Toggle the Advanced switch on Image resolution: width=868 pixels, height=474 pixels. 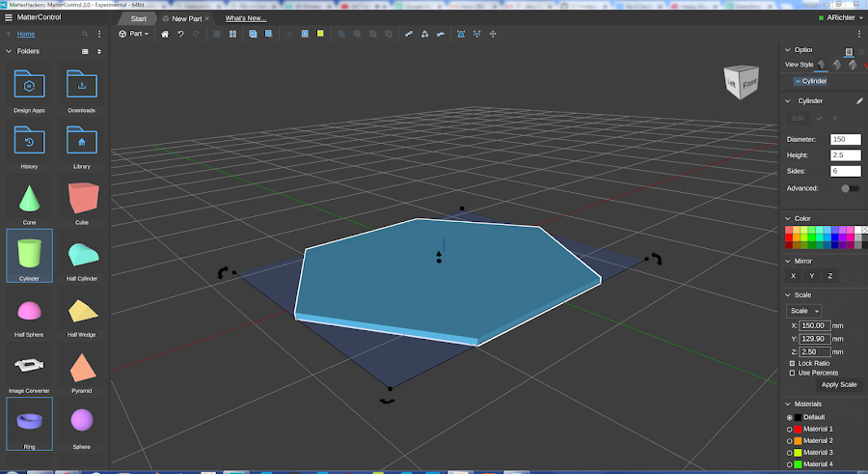pos(850,188)
